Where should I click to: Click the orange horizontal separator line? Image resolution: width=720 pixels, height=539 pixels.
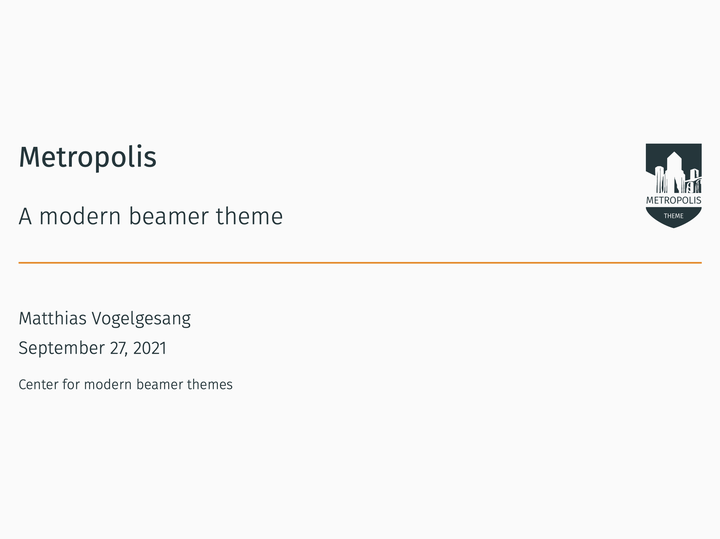pos(360,263)
